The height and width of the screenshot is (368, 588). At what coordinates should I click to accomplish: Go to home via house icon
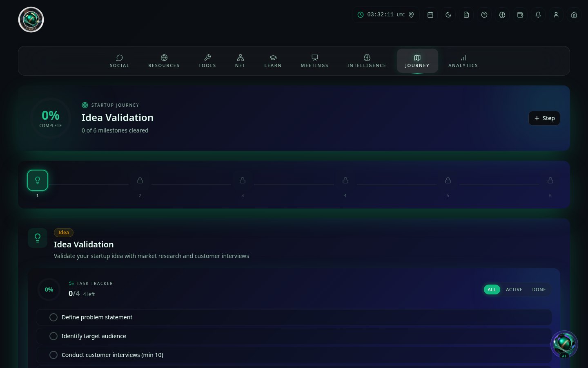coord(574,15)
